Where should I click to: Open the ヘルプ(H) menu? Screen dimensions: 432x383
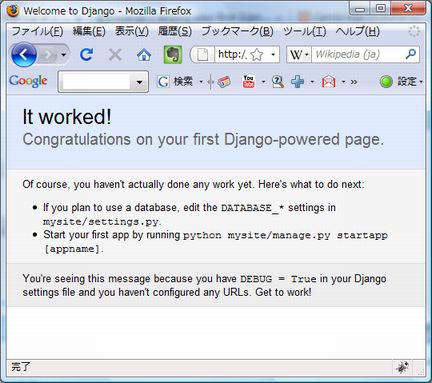point(358,32)
